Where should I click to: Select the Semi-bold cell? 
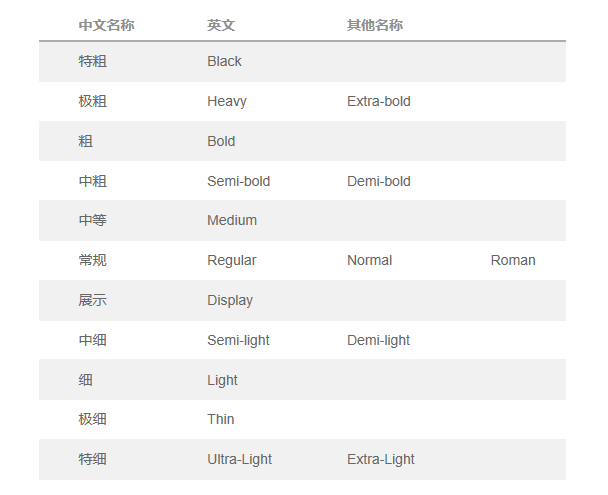238,181
